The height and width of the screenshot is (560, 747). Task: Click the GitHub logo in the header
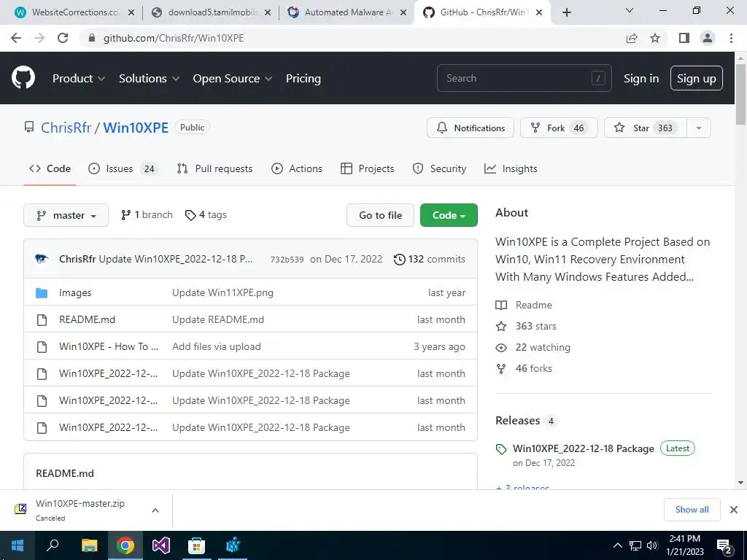click(23, 78)
